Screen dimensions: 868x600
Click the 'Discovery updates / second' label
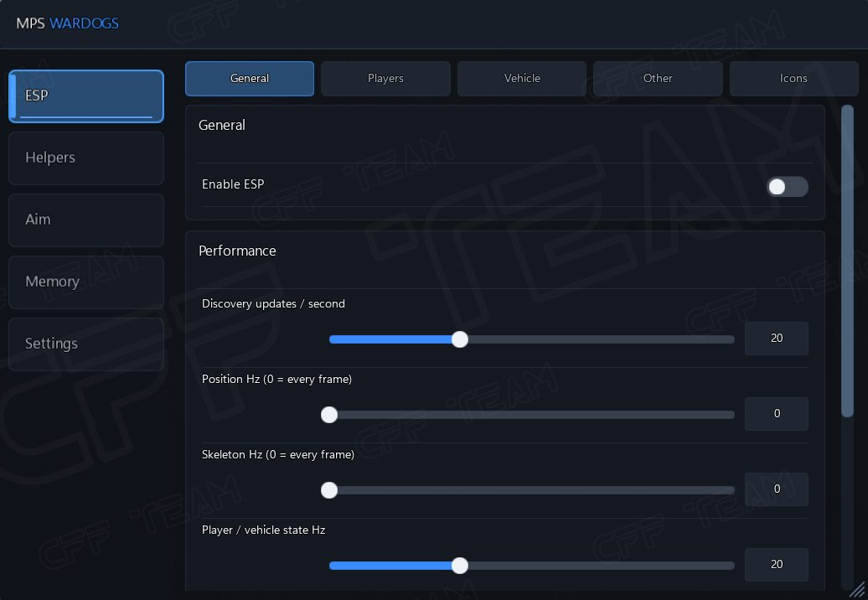pyautogui.click(x=273, y=304)
